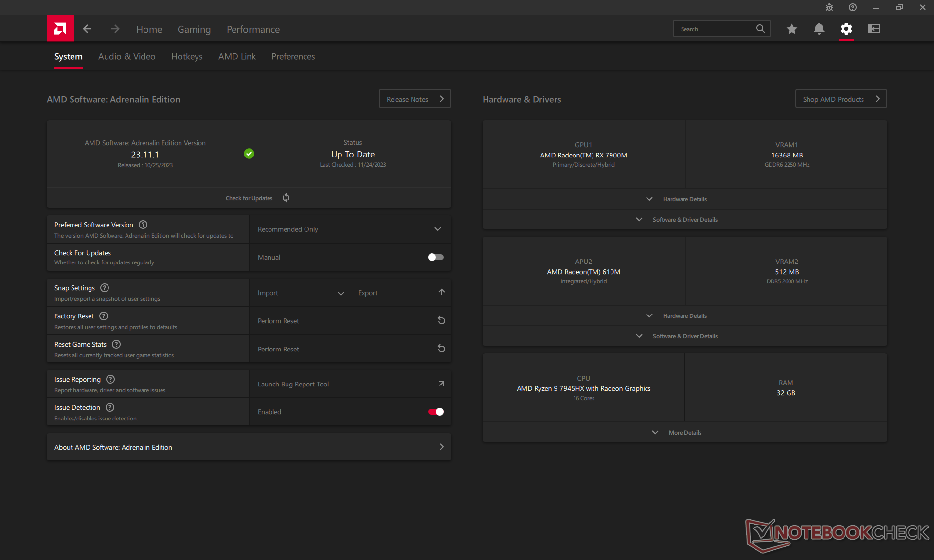Toggle the Check For Updates Manual switch

pos(435,257)
